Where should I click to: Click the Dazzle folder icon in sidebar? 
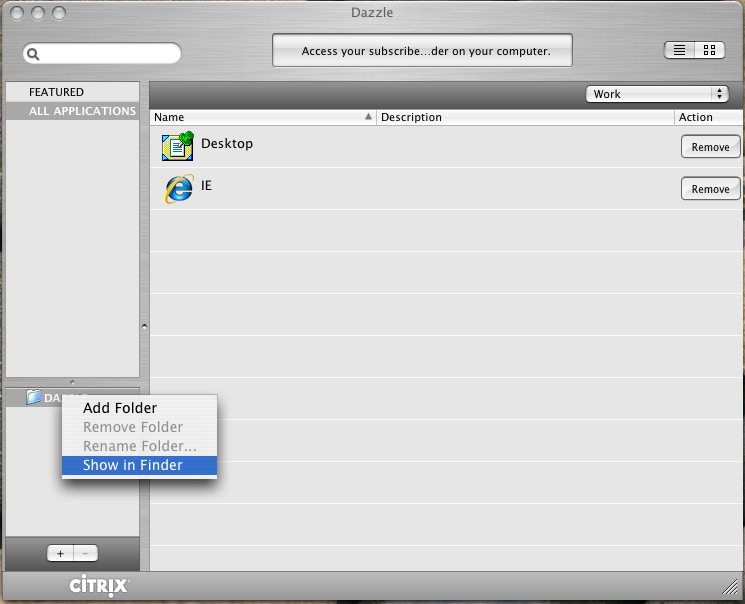[x=34, y=397]
